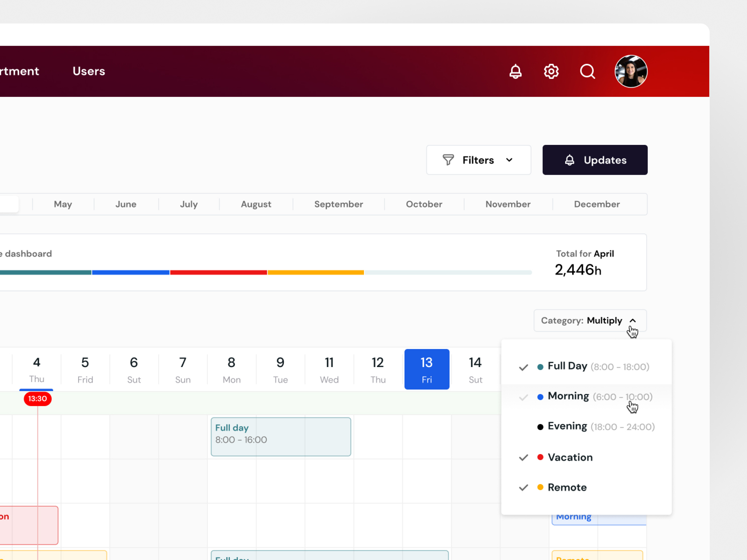Open the user profile avatar
Viewport: 747px width, 560px height.
[631, 71]
